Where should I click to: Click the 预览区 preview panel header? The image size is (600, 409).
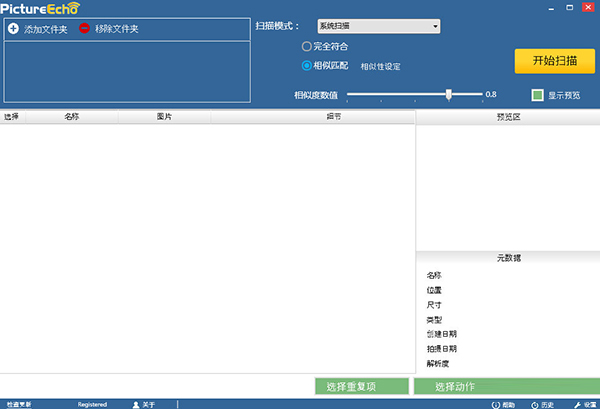(508, 117)
